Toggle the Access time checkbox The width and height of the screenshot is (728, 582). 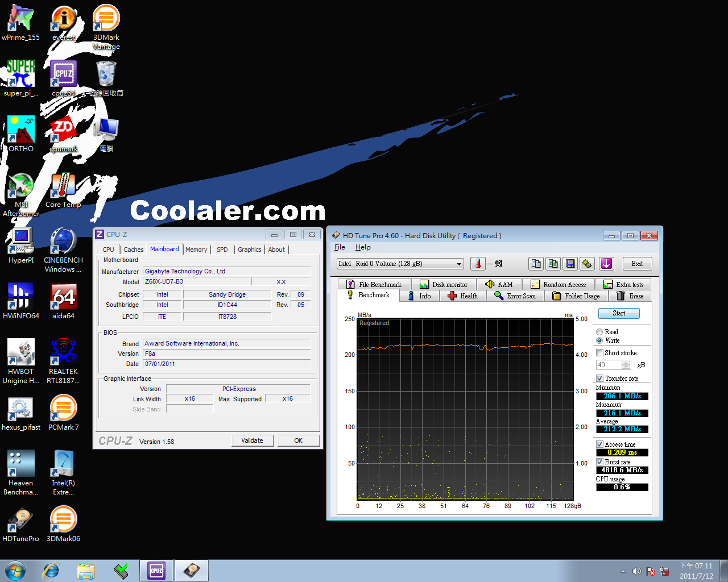pos(599,444)
